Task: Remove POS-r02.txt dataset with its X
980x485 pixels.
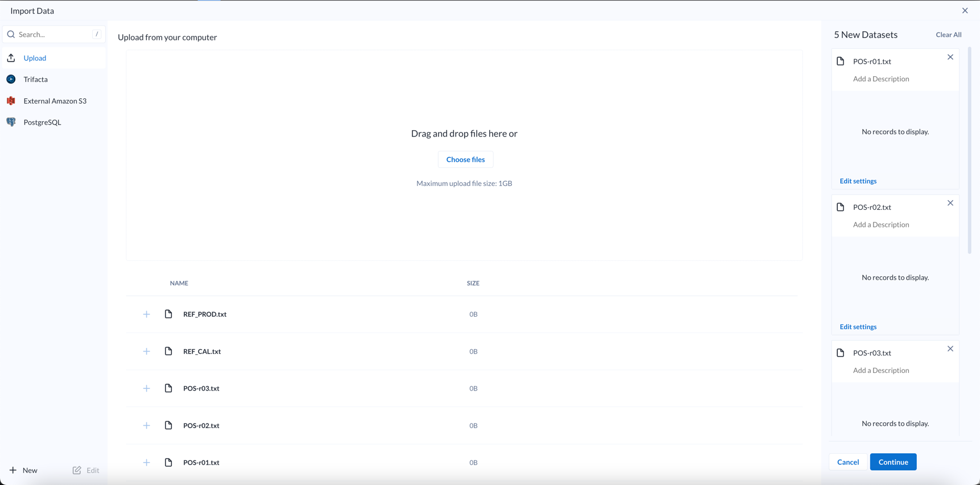Action: [x=950, y=203]
